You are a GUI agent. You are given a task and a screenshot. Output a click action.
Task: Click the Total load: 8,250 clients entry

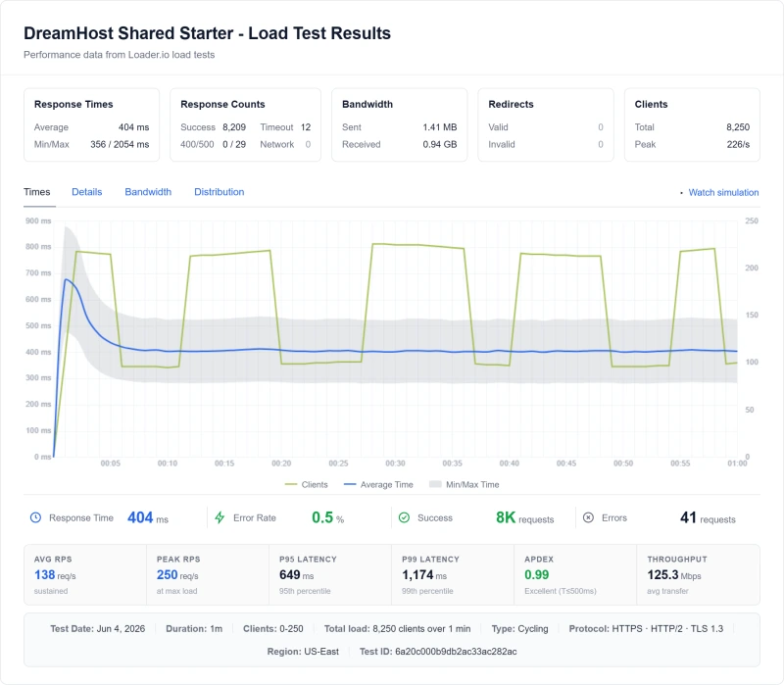(398, 628)
